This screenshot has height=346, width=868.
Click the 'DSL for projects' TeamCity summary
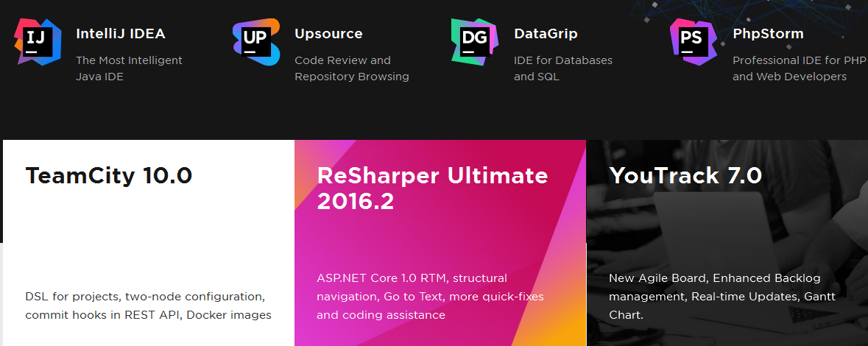click(x=148, y=306)
